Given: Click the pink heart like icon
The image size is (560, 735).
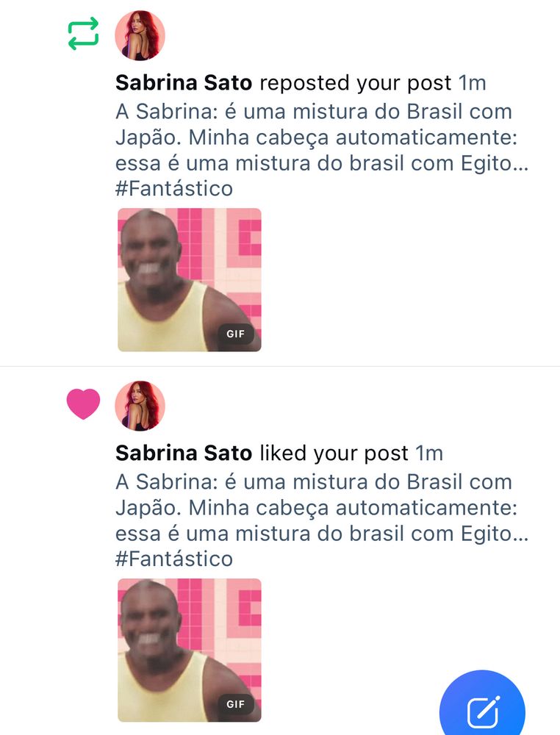Looking at the screenshot, I should click(84, 404).
